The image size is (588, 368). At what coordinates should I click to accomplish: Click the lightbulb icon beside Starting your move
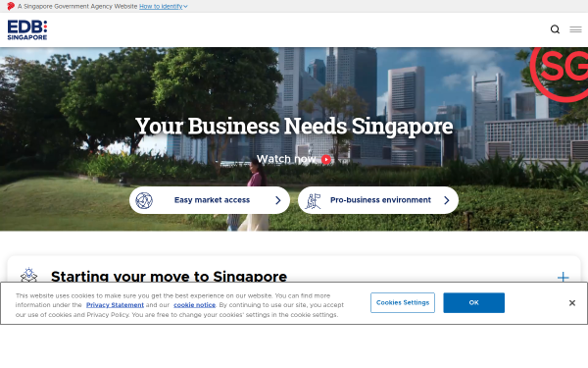(28, 275)
